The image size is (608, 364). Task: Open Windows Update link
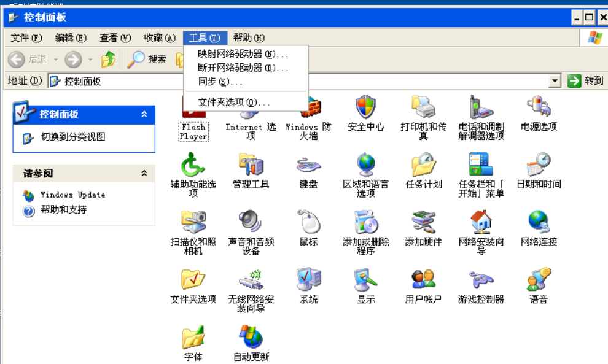click(73, 195)
